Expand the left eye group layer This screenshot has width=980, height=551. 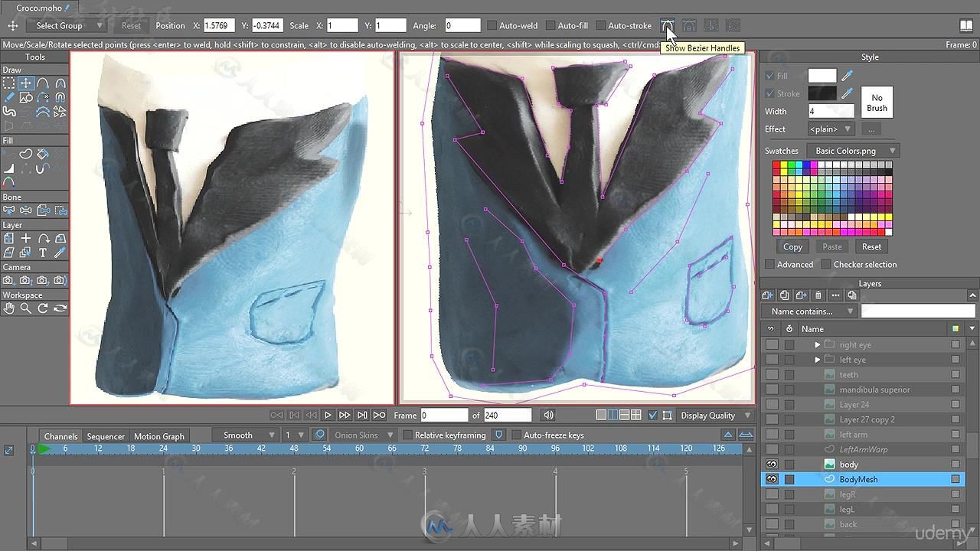(817, 360)
